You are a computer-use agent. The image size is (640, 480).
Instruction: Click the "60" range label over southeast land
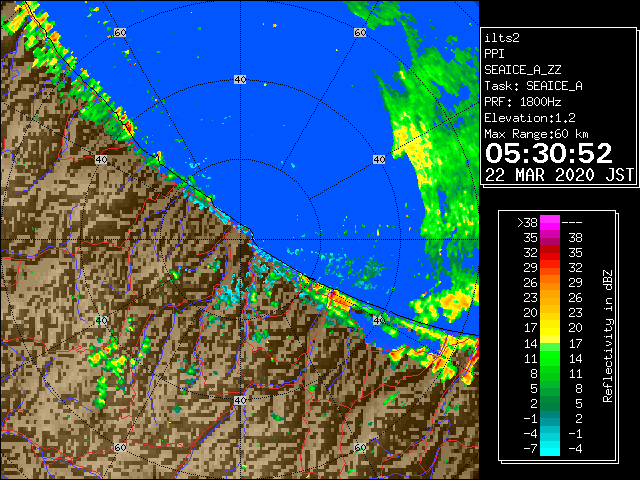tap(360, 447)
